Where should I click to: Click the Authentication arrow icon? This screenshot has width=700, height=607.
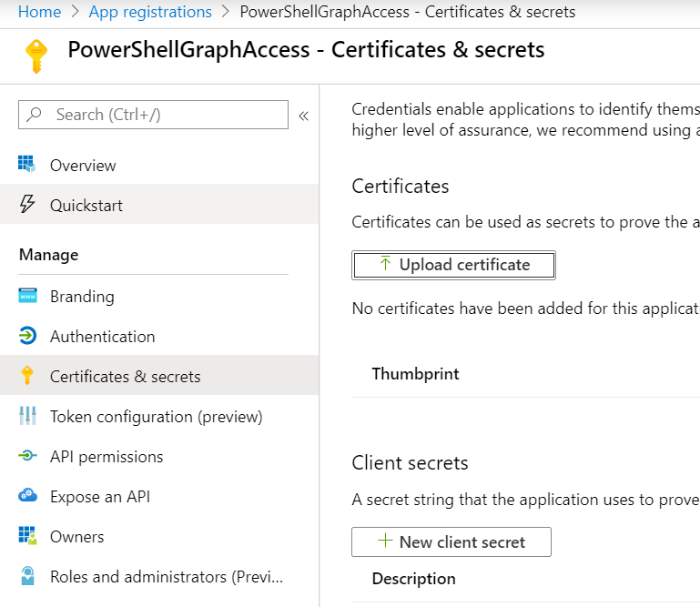[27, 336]
